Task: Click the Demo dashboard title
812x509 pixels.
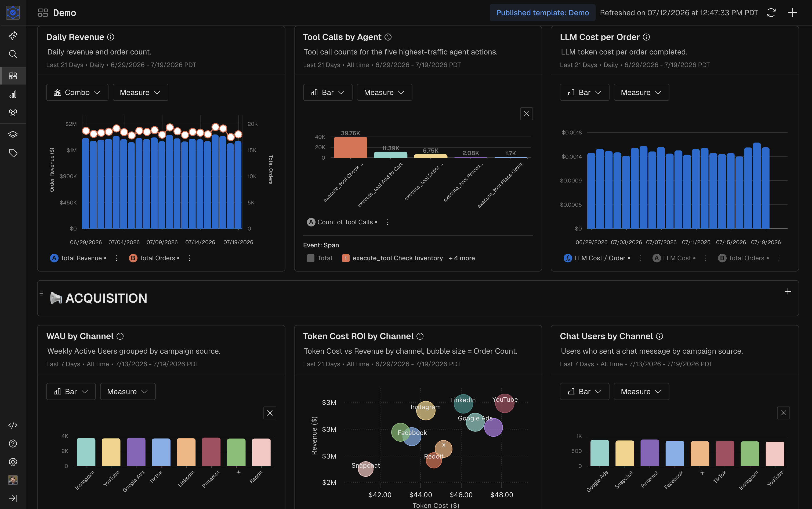Action: pyautogui.click(x=65, y=13)
